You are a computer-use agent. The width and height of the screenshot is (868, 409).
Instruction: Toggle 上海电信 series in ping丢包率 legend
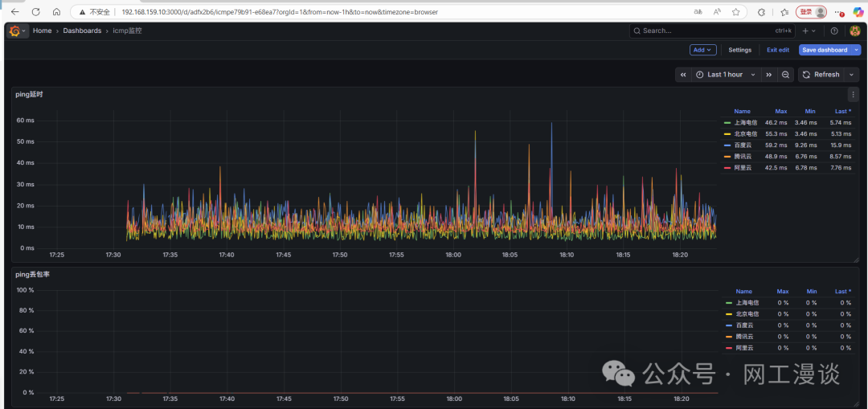tap(747, 303)
